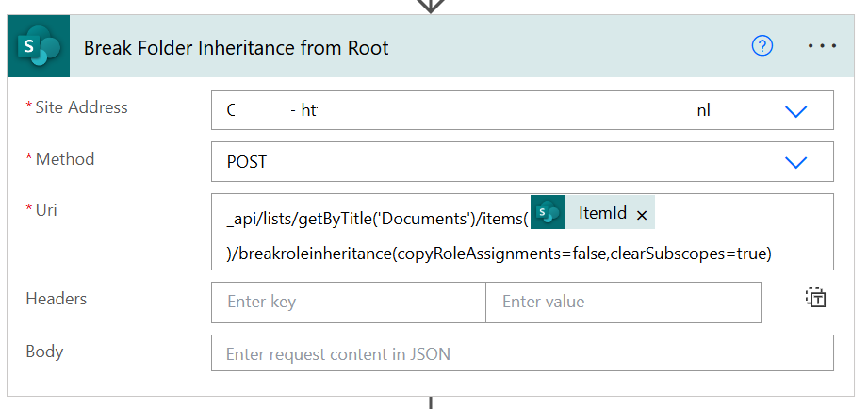Expand the Site Address dropdown chevron
The image size is (868, 409).
[795, 111]
